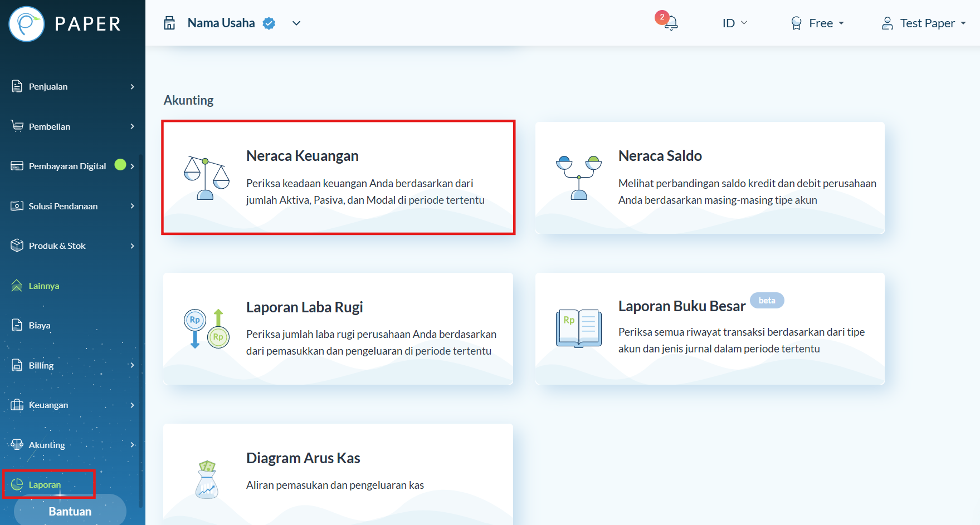Click the beta badge on Laporan Buku Besar
The image size is (980, 525).
point(767,300)
